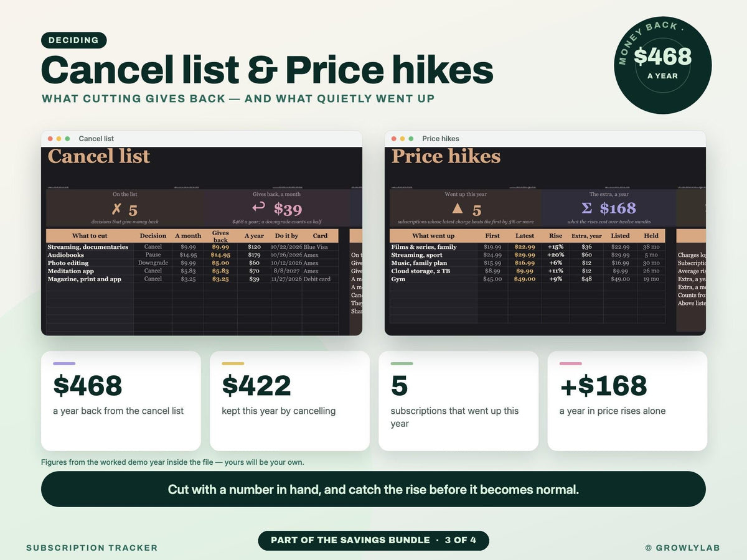The width and height of the screenshot is (747, 560).
Task: Click the 'A month' column header
Action: pyautogui.click(x=188, y=236)
